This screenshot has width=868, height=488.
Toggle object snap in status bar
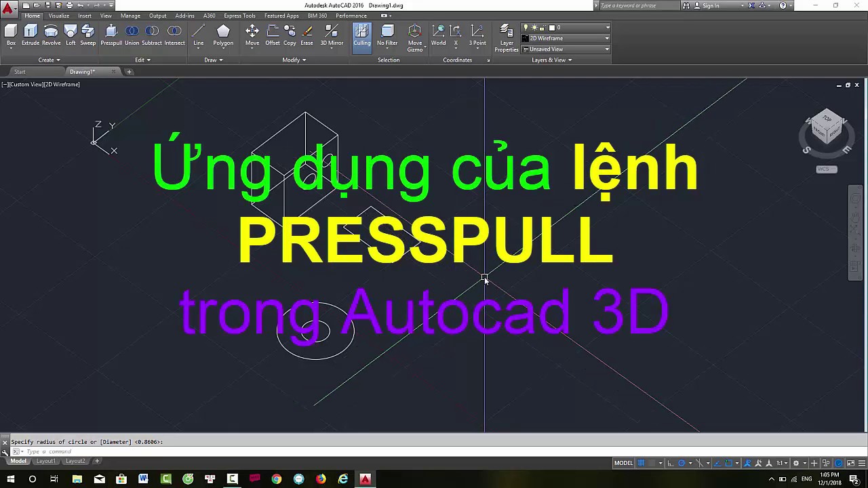(729, 463)
